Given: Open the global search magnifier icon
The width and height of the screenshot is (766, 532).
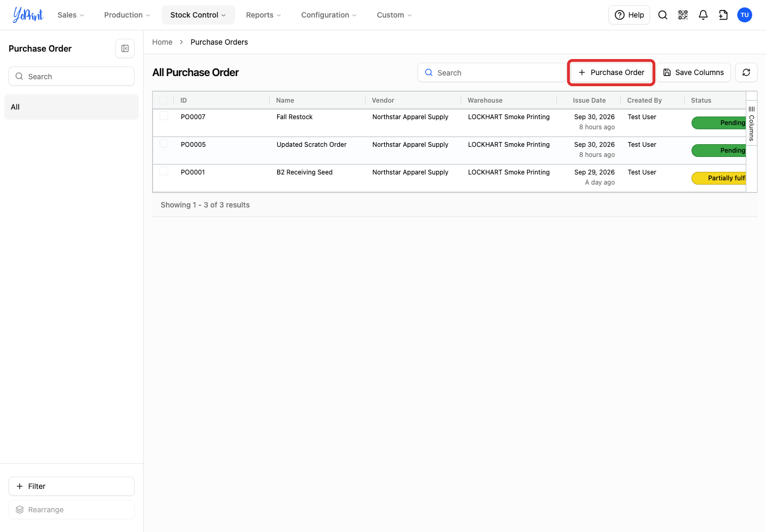Looking at the screenshot, I should pos(663,15).
